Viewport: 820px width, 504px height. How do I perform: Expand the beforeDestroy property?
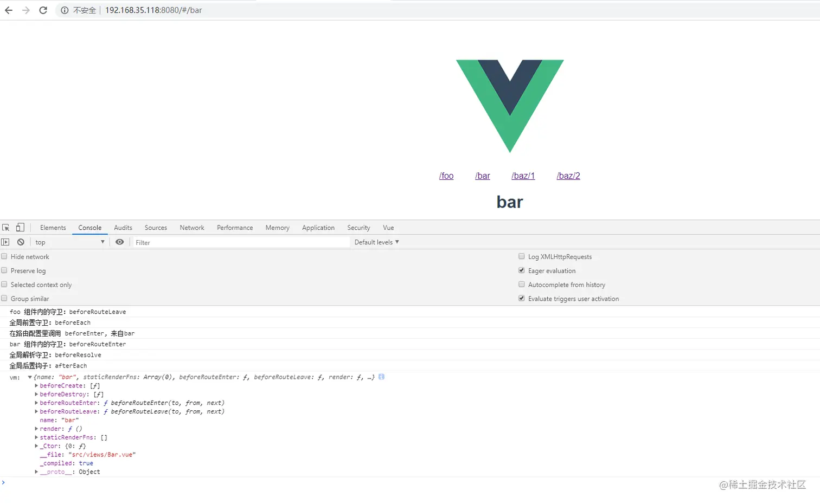(x=36, y=395)
